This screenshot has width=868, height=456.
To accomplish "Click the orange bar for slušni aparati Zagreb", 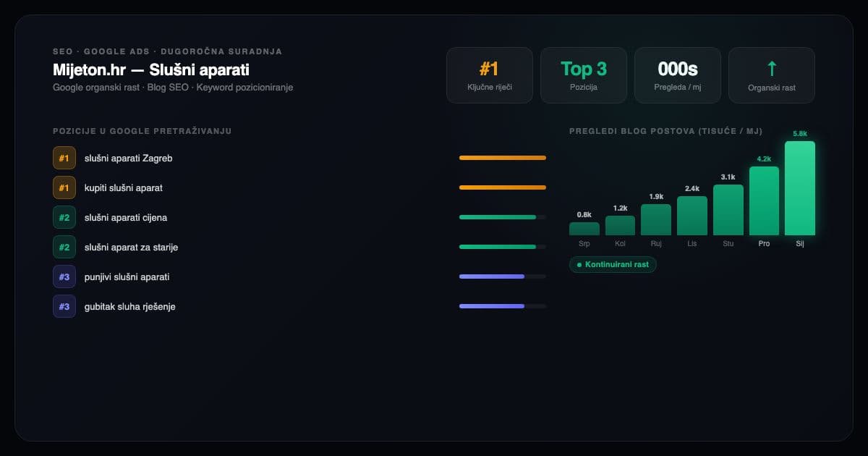I will (503, 158).
